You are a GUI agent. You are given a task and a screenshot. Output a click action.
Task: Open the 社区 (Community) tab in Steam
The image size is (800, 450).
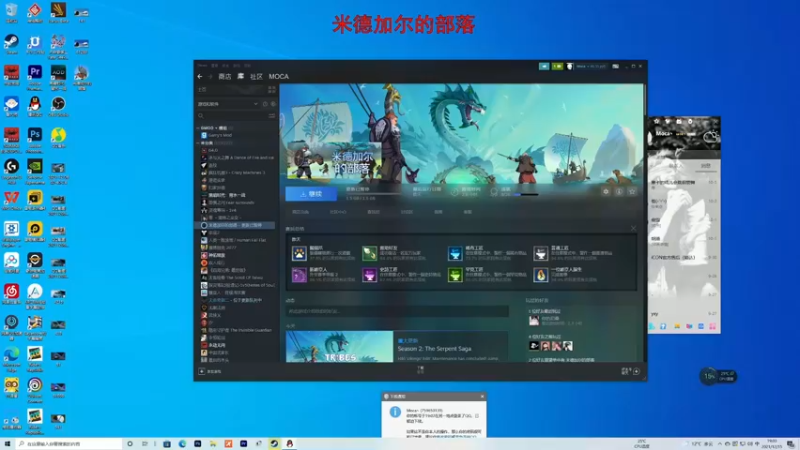pos(256,77)
